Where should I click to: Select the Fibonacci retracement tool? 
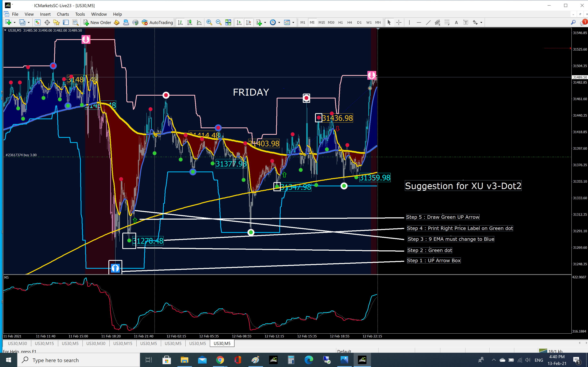click(x=447, y=23)
